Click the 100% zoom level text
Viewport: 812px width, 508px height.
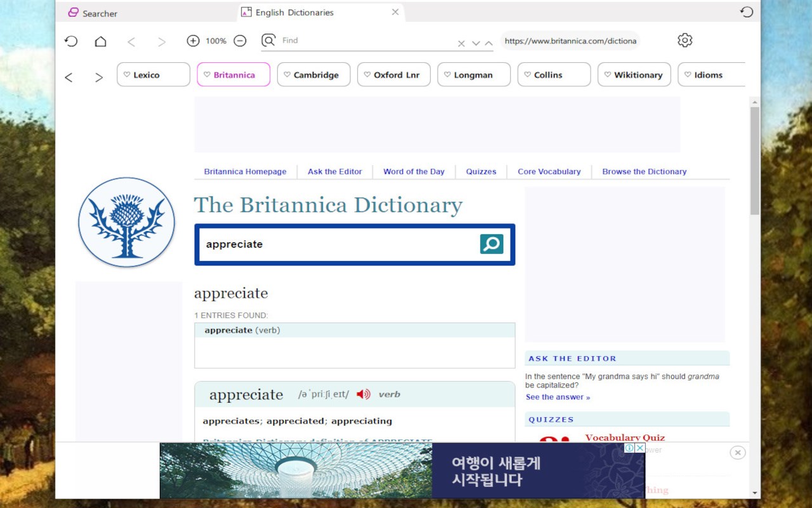tap(216, 41)
